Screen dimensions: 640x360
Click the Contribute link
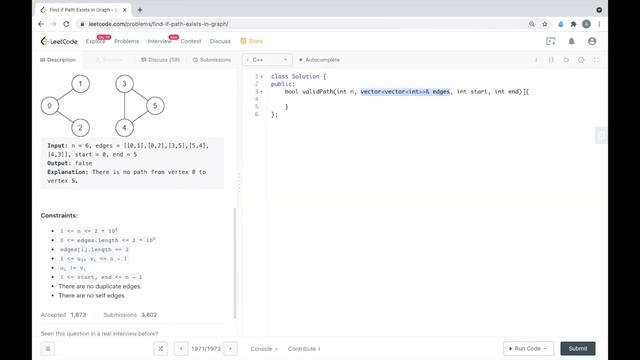tap(304, 349)
